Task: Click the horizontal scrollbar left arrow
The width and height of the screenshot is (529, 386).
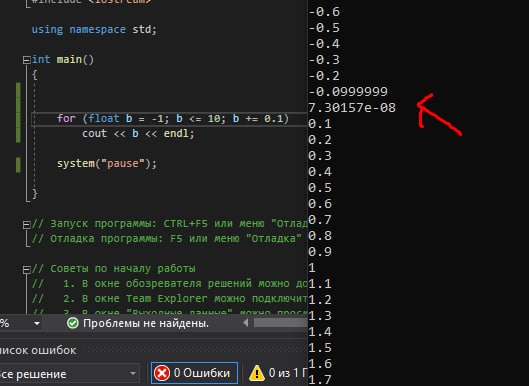Action: [246, 323]
